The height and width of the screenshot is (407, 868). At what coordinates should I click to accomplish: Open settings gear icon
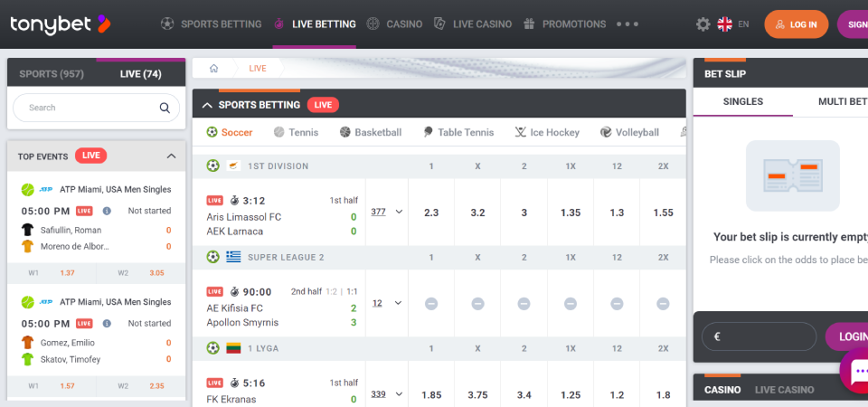click(703, 24)
